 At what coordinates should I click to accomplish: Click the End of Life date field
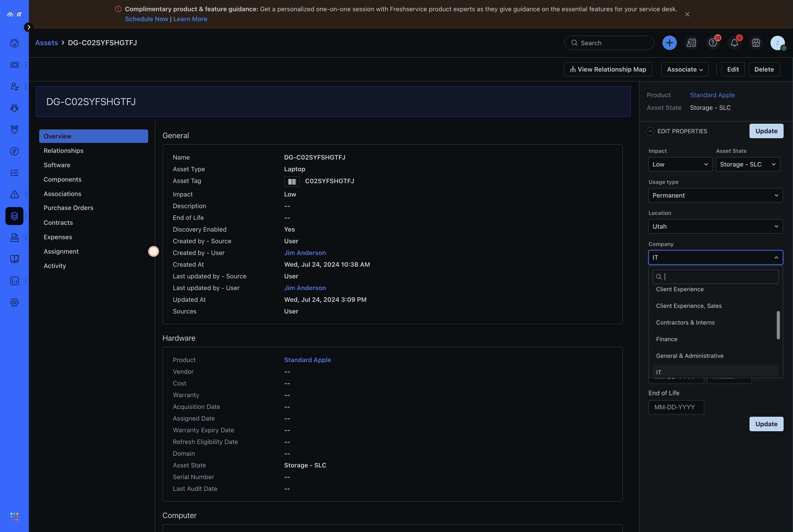tap(676, 407)
